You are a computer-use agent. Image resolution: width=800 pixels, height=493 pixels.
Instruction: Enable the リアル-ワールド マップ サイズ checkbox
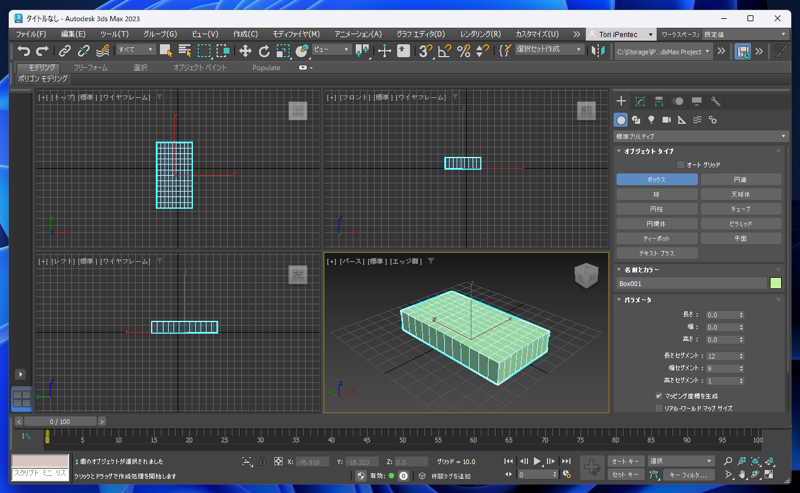[659, 408]
